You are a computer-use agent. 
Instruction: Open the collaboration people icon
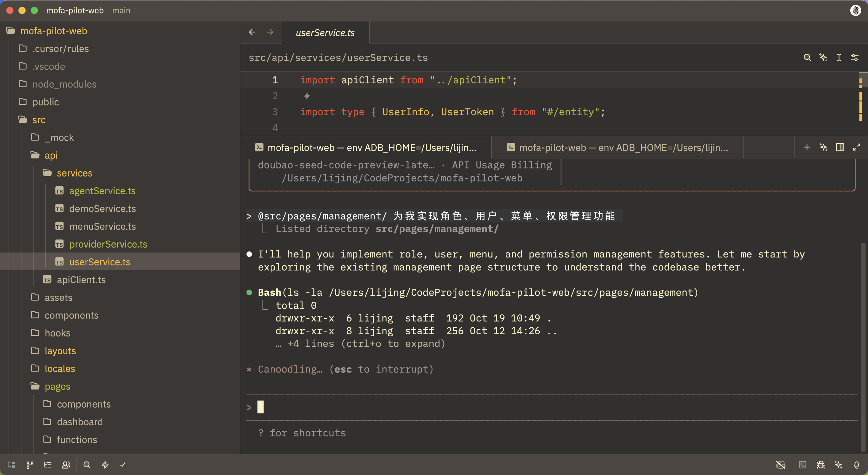66,465
